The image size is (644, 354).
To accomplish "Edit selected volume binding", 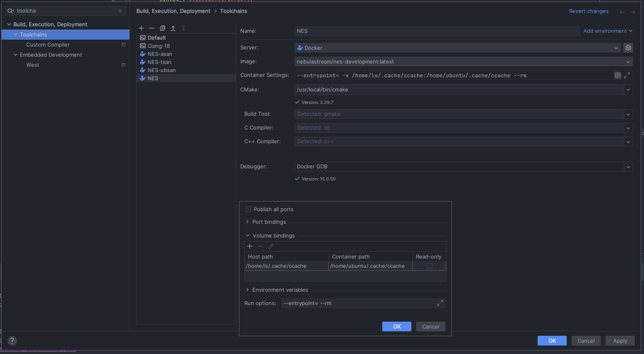I will [x=271, y=246].
